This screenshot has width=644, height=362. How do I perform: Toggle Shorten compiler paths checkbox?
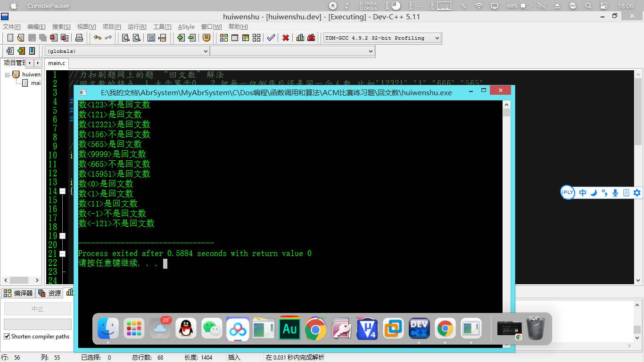(x=7, y=337)
